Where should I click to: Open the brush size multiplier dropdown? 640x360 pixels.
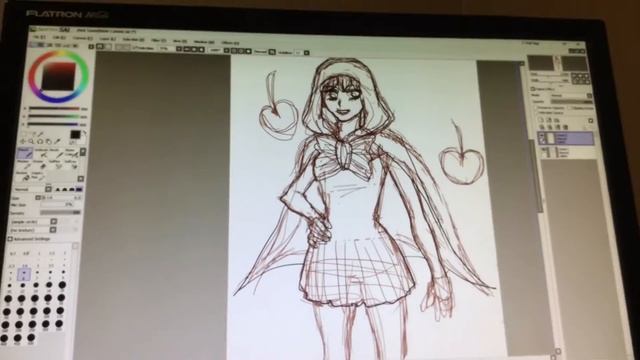[x=38, y=198]
